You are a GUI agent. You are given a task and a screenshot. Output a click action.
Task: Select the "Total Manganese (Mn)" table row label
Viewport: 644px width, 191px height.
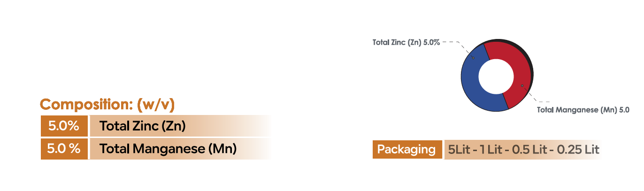[x=168, y=149]
